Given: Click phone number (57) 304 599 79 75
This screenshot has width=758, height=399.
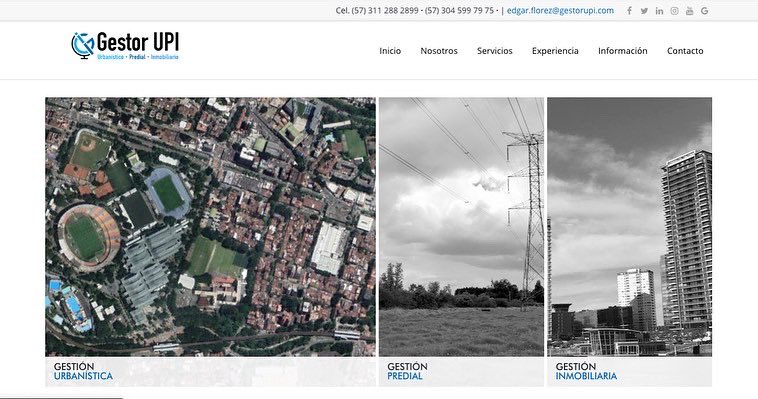Looking at the screenshot, I should [x=459, y=11].
